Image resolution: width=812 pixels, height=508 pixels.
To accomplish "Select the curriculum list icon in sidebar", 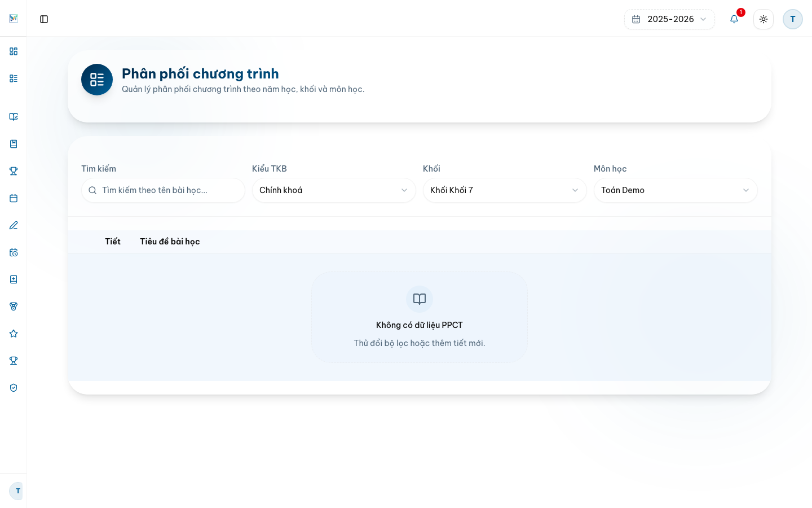I will pos(14,78).
